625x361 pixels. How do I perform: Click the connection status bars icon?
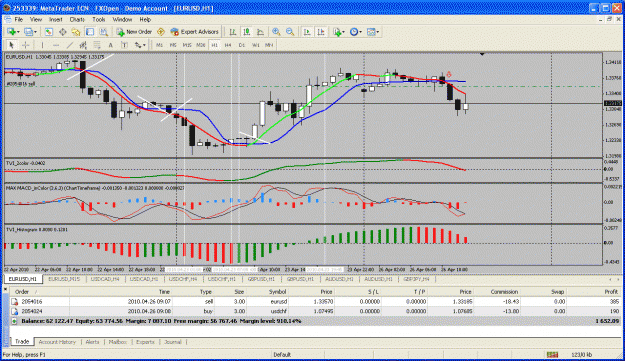(552, 355)
